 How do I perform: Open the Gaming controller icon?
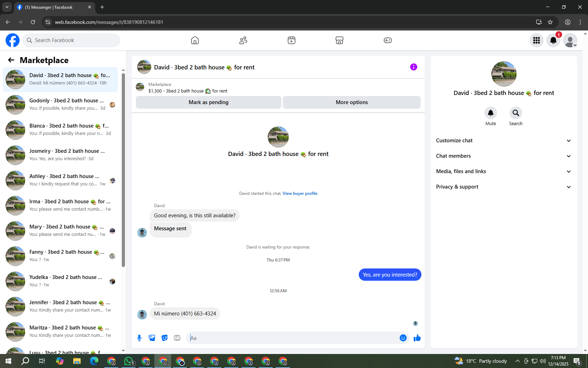(x=388, y=40)
